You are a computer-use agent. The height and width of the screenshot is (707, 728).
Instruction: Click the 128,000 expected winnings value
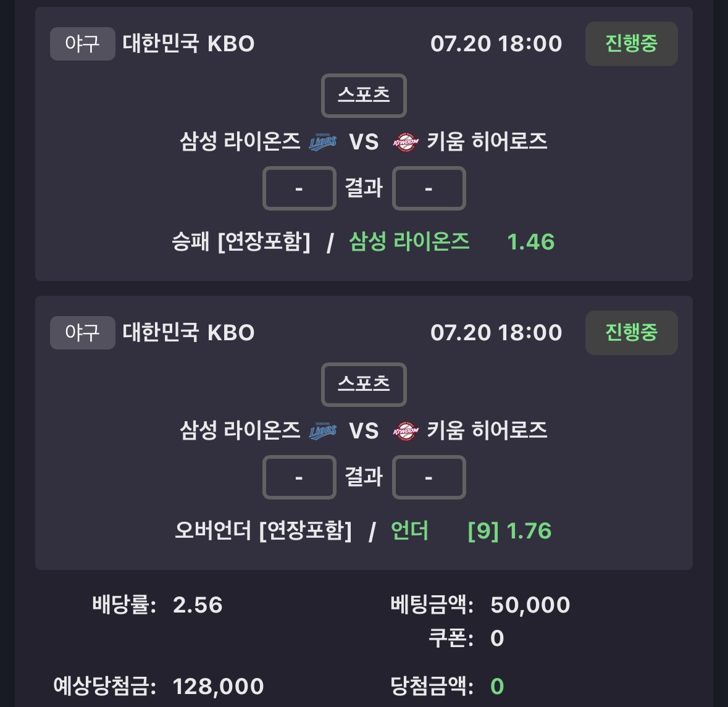[218, 686]
